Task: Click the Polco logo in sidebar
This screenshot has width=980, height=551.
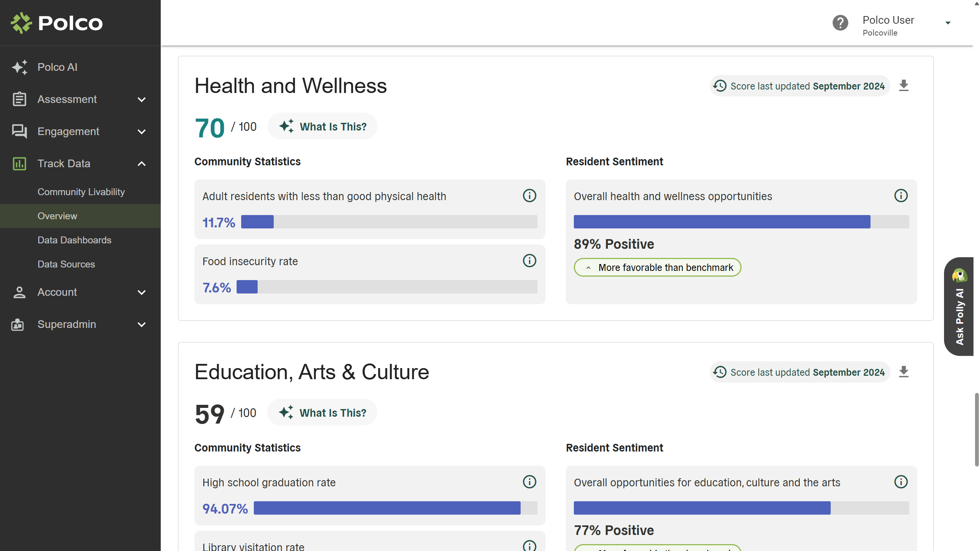Action: click(x=57, y=23)
